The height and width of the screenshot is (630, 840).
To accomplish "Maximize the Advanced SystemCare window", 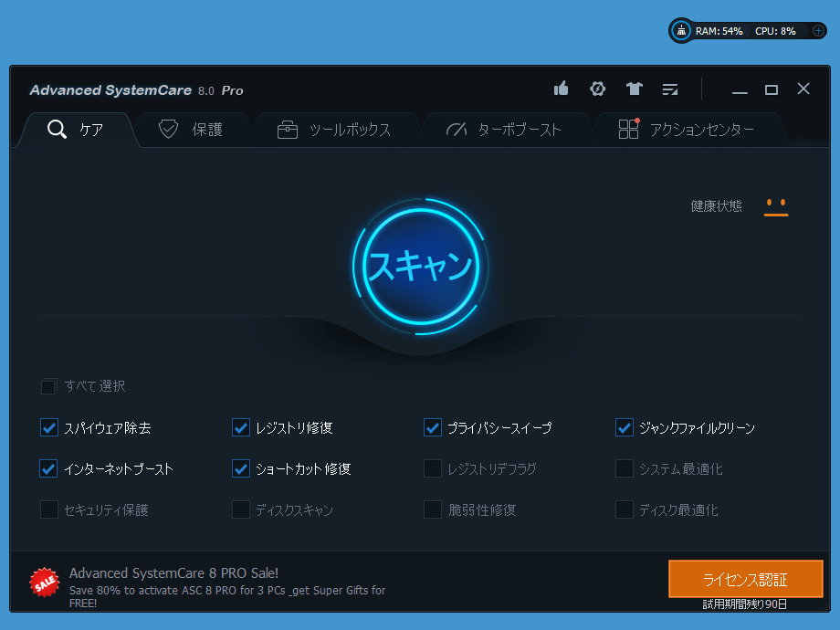I will (772, 89).
